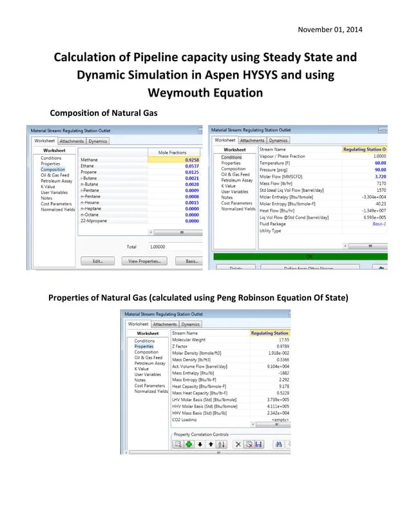The width and height of the screenshot is (411, 532).
Task: Select Composition in Mole Fractions window tree
Action: [53, 169]
